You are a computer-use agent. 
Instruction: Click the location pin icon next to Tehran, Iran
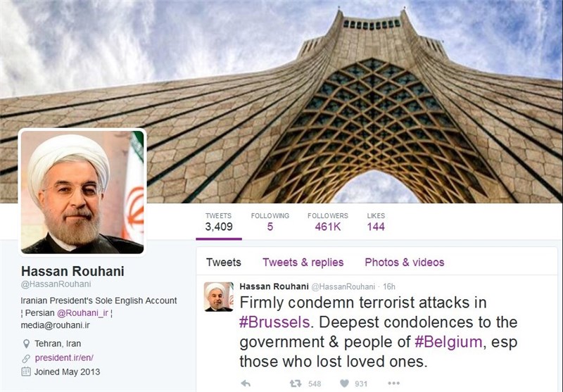[x=26, y=344]
